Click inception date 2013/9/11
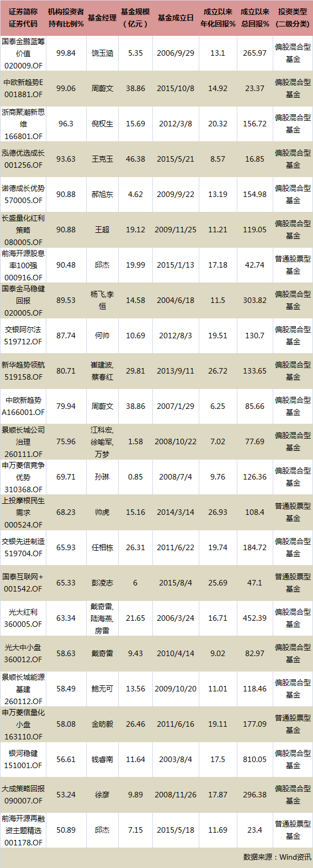The image size is (313, 868). point(176,371)
